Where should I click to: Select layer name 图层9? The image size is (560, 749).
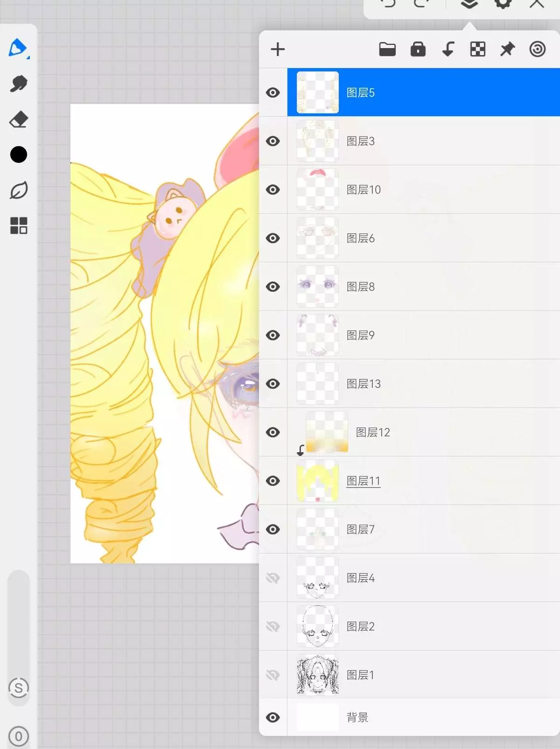360,335
